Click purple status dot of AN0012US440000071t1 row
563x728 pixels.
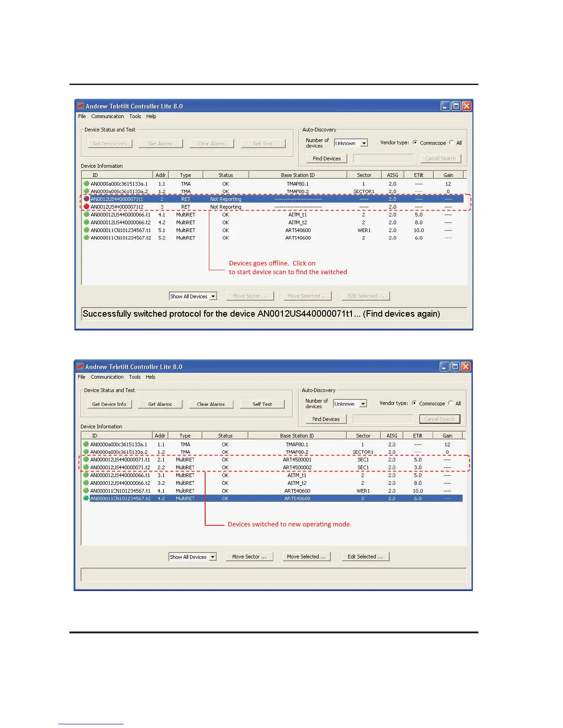click(86, 199)
